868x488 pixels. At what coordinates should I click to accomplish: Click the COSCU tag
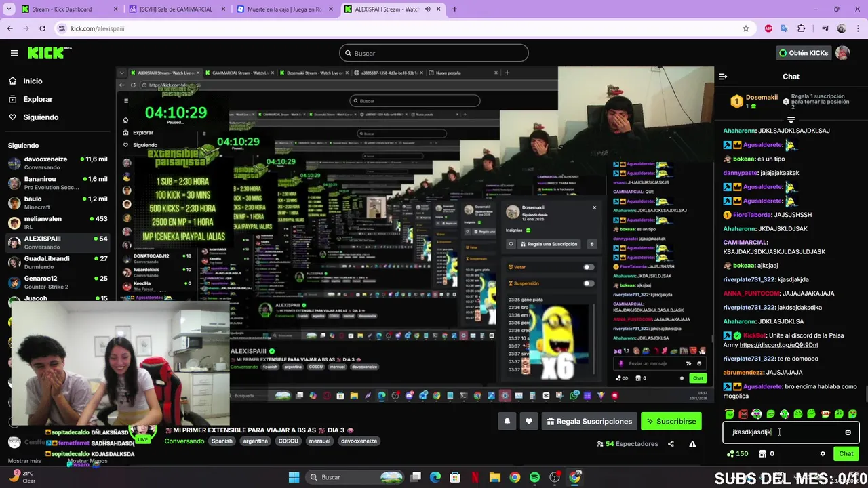[x=288, y=441]
